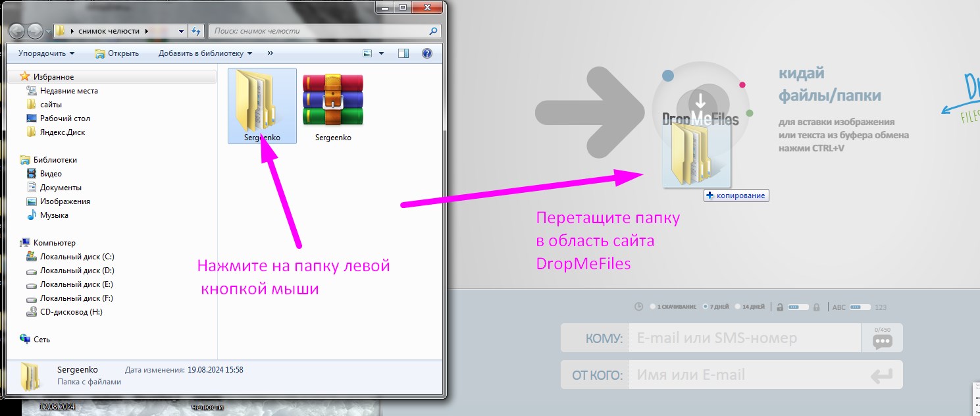
Task: Click the refresh icon in the address bar
Action: (x=196, y=30)
